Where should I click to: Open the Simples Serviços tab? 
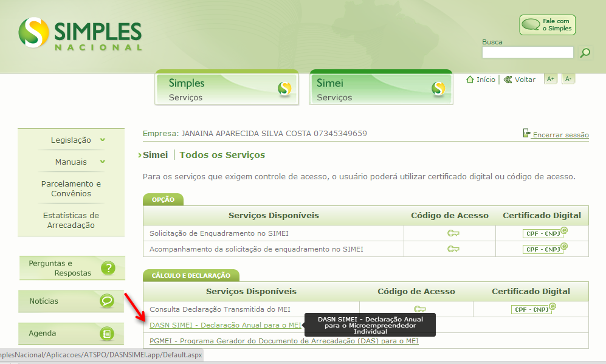(x=227, y=88)
